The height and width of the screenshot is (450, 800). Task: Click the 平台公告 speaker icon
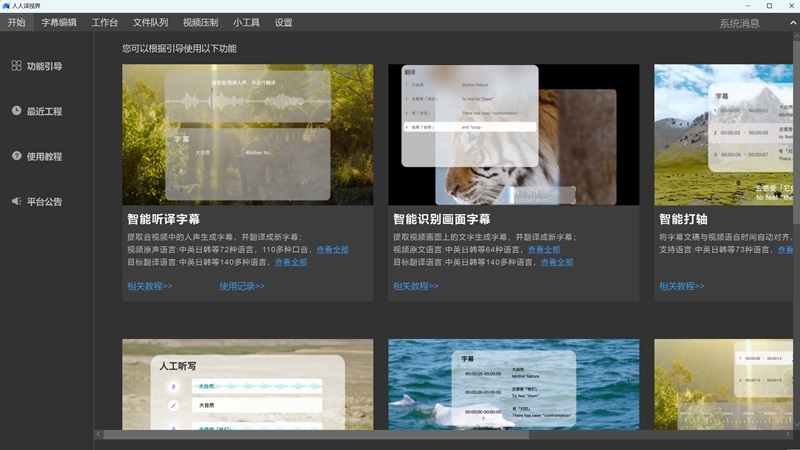pos(16,201)
